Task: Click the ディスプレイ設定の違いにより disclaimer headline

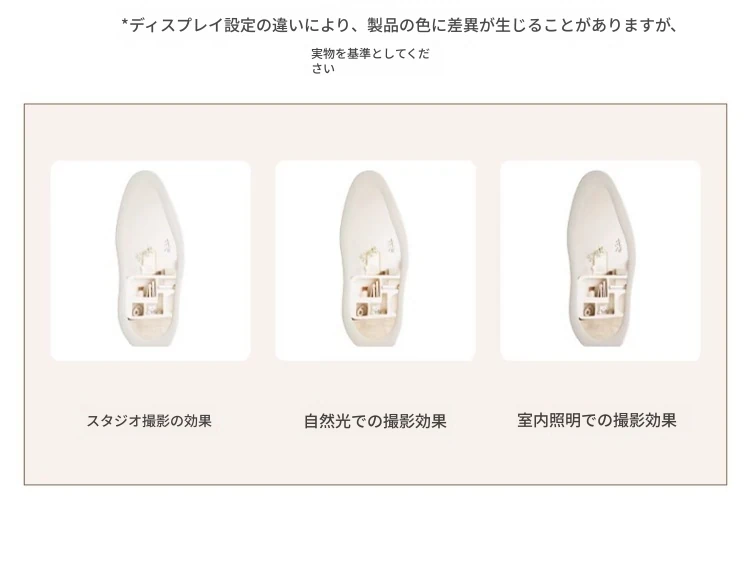Action: point(399,25)
